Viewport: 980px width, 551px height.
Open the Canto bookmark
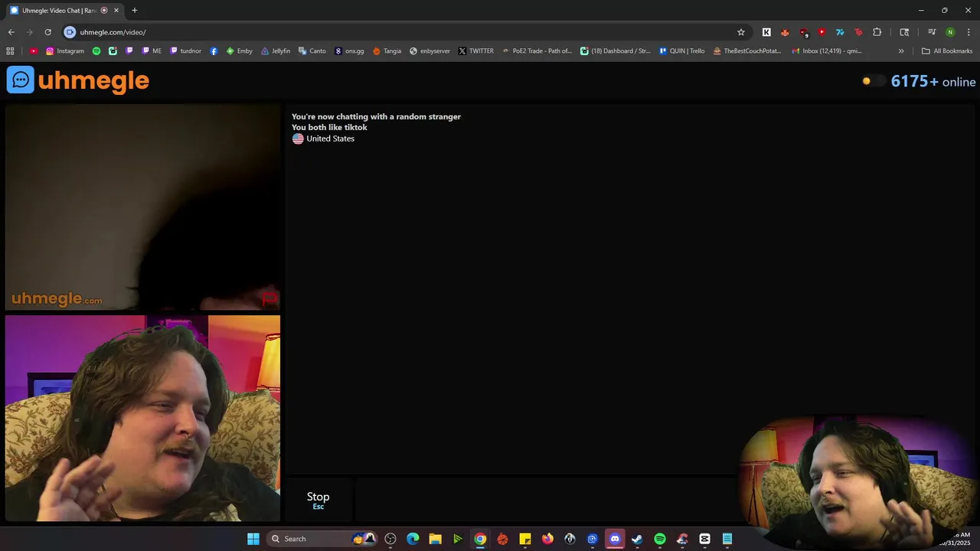coord(312,51)
